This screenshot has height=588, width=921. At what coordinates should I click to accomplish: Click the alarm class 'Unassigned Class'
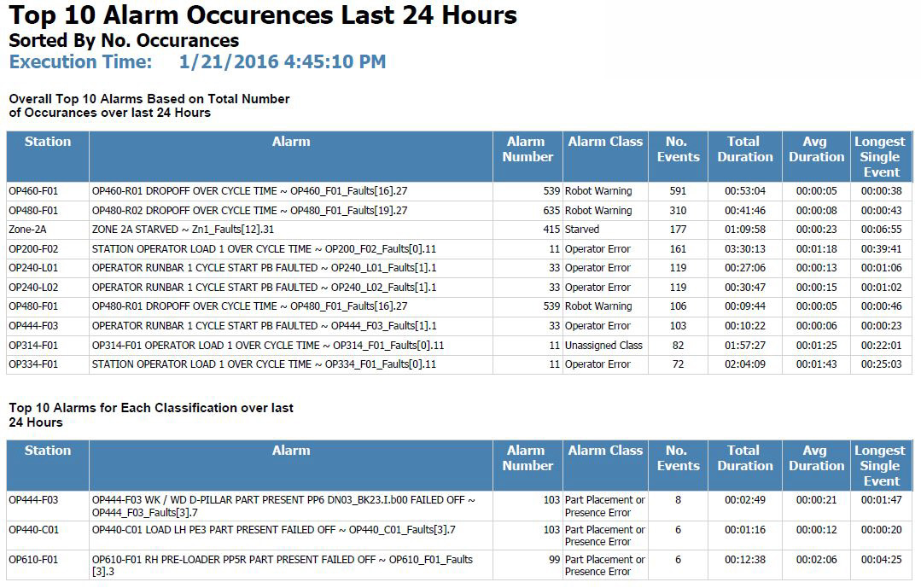coord(603,346)
